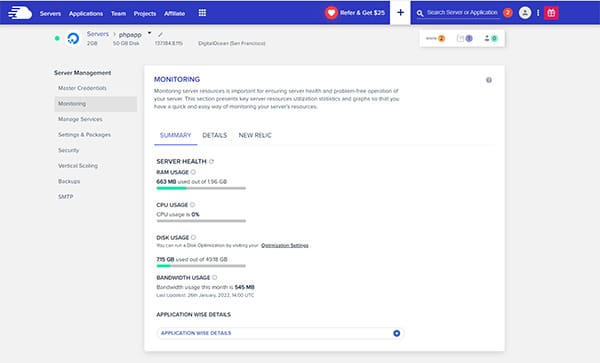Click the red gift icon
The width and height of the screenshot is (600, 363).
551,13
